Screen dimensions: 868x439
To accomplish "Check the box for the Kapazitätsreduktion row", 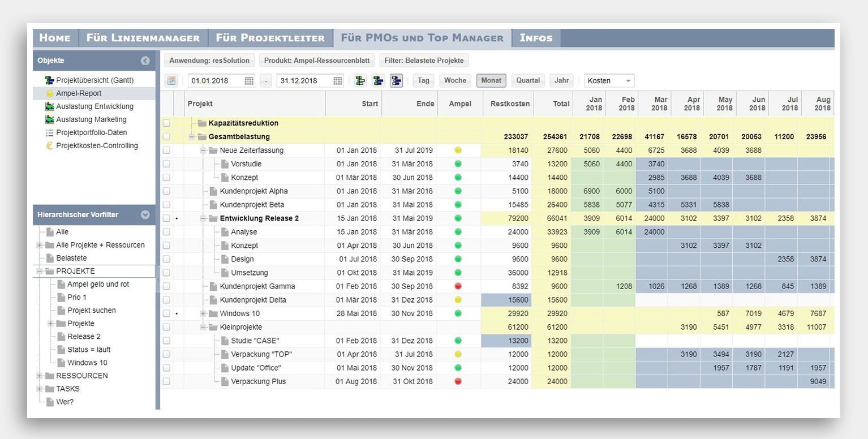I will [x=166, y=123].
